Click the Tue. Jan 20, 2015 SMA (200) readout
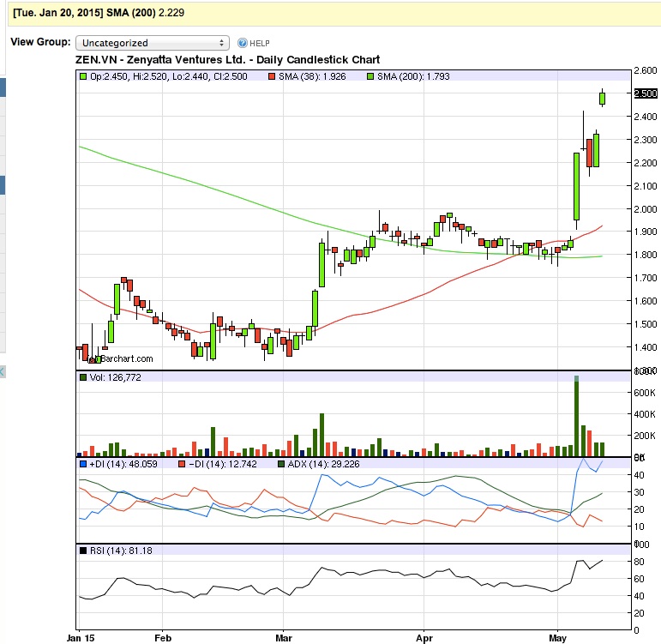 coord(99,13)
